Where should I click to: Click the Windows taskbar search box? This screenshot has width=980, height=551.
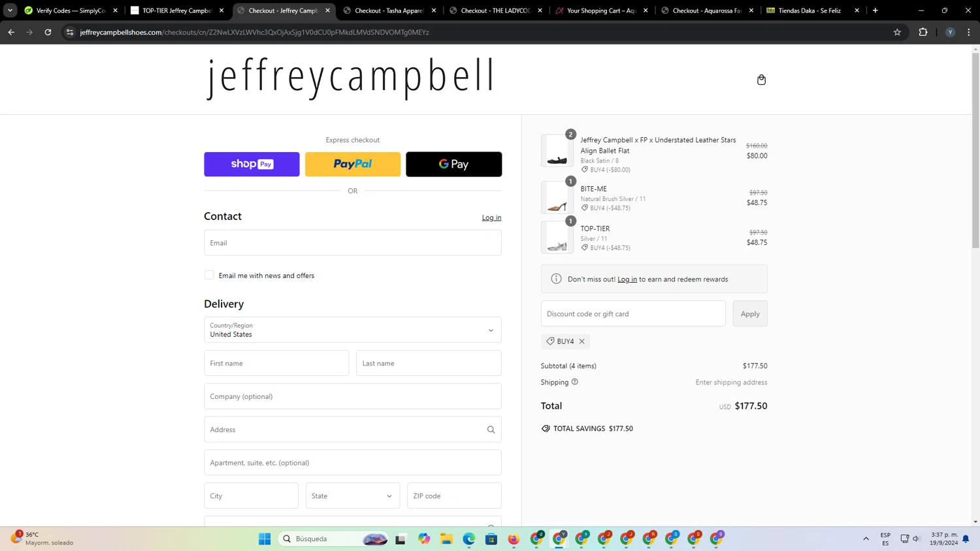tap(334, 539)
